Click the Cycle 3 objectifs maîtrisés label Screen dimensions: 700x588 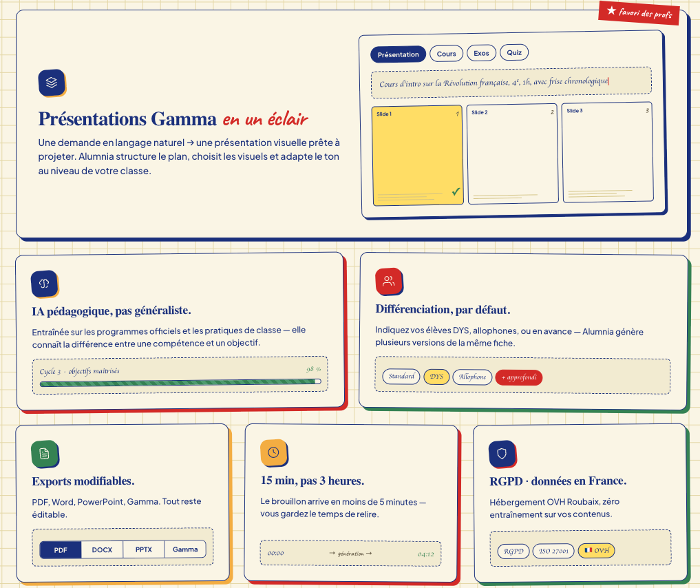[x=79, y=371]
